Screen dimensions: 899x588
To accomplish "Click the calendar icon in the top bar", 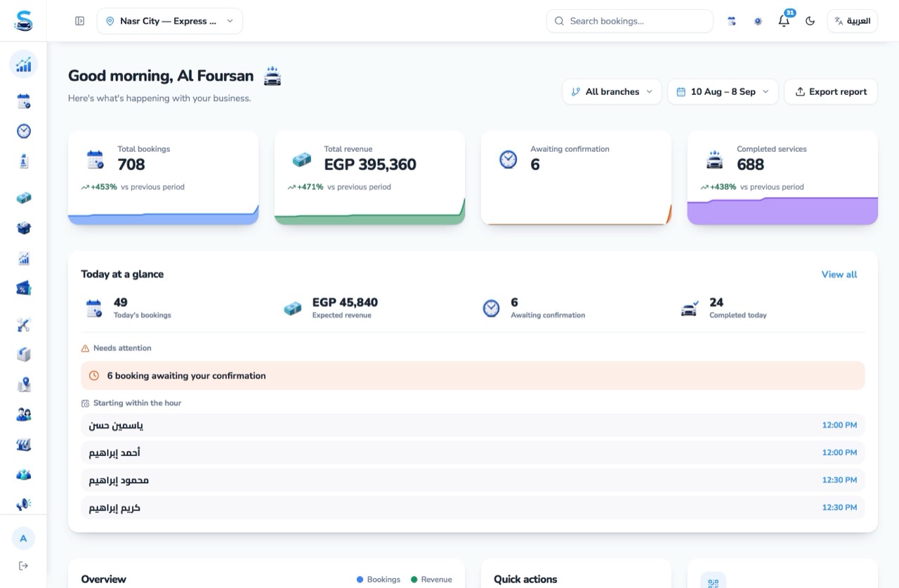I will click(732, 21).
